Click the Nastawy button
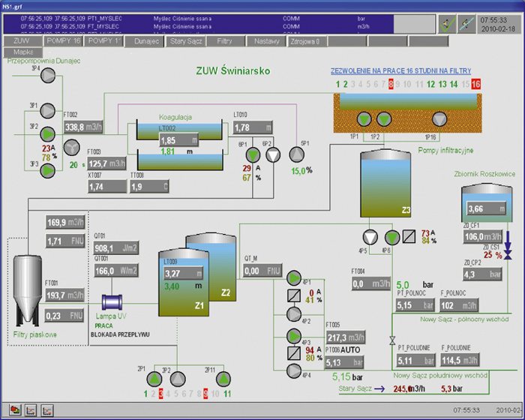 click(x=268, y=41)
